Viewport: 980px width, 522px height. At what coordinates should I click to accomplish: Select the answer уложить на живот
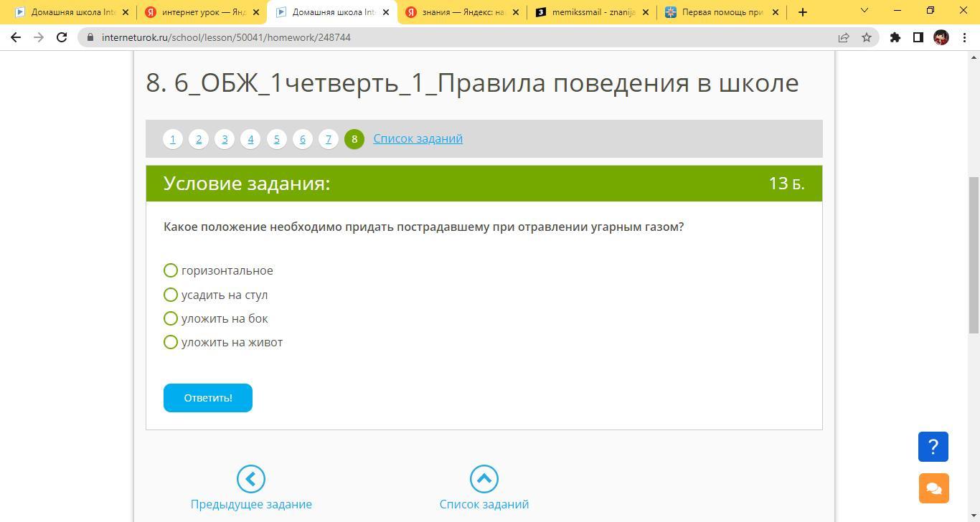tap(171, 342)
